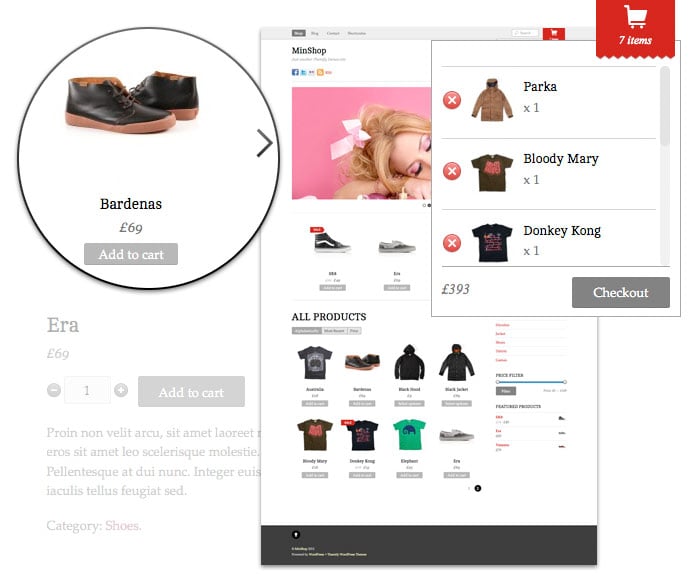Open the RSS feed icon
690x580 pixels.
click(320, 72)
